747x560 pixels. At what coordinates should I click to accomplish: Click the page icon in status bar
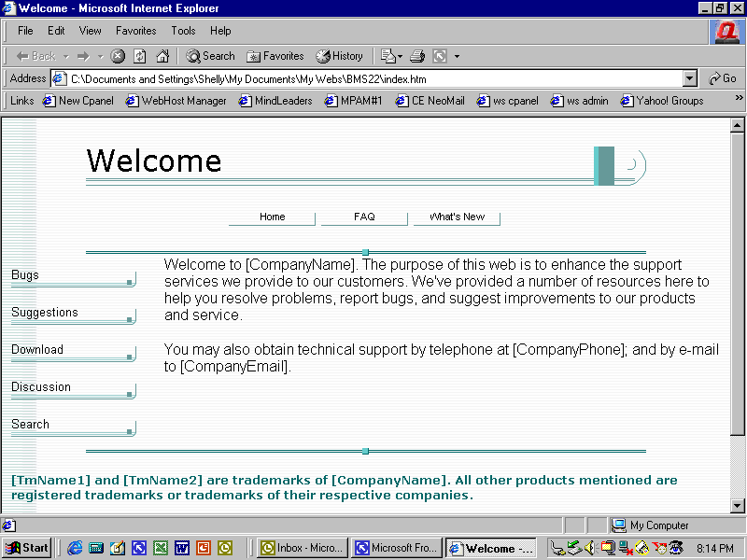pos(8,525)
